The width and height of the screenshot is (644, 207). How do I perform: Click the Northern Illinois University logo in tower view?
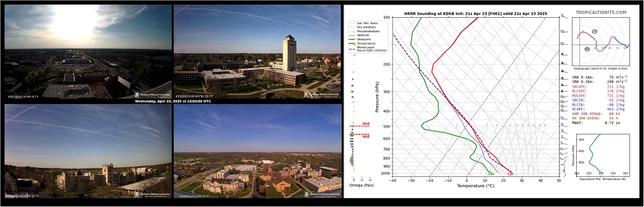pos(322,94)
